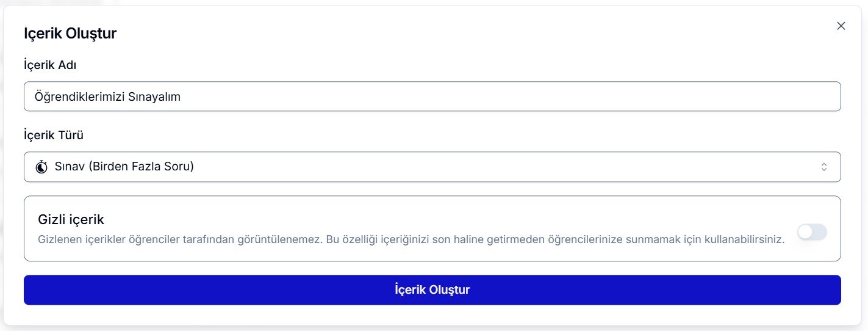This screenshot has height=331, width=868.
Task: Close the İçerik Oluştur dialog
Action: point(841,26)
